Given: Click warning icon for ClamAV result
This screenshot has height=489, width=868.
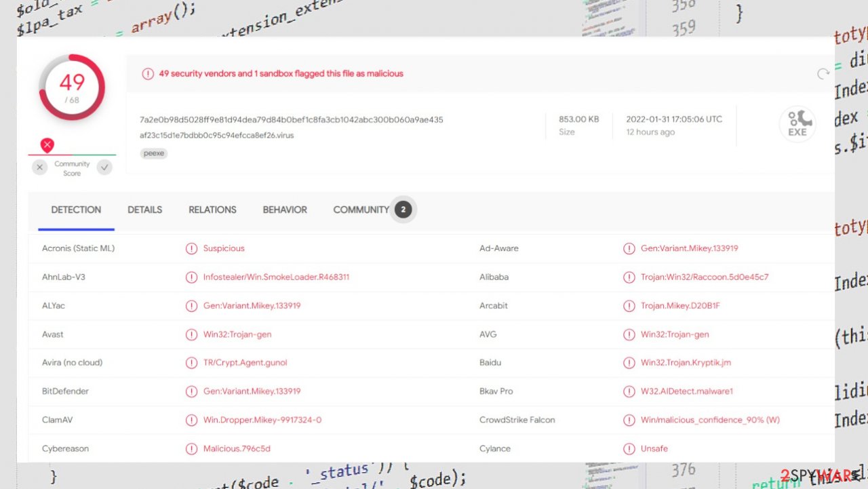Looking at the screenshot, I should (x=192, y=420).
